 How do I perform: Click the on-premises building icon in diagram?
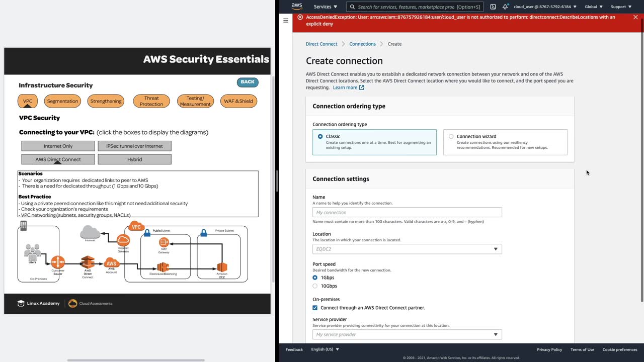[23, 226]
